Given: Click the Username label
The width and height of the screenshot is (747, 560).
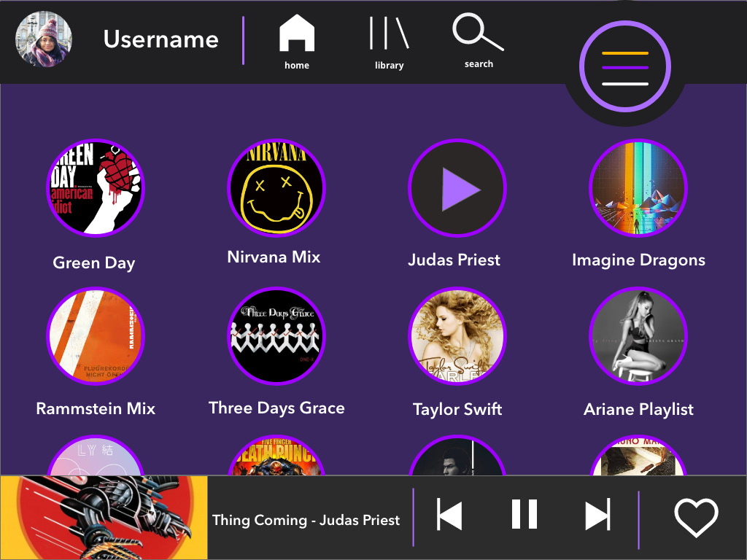Looking at the screenshot, I should coord(161,39).
